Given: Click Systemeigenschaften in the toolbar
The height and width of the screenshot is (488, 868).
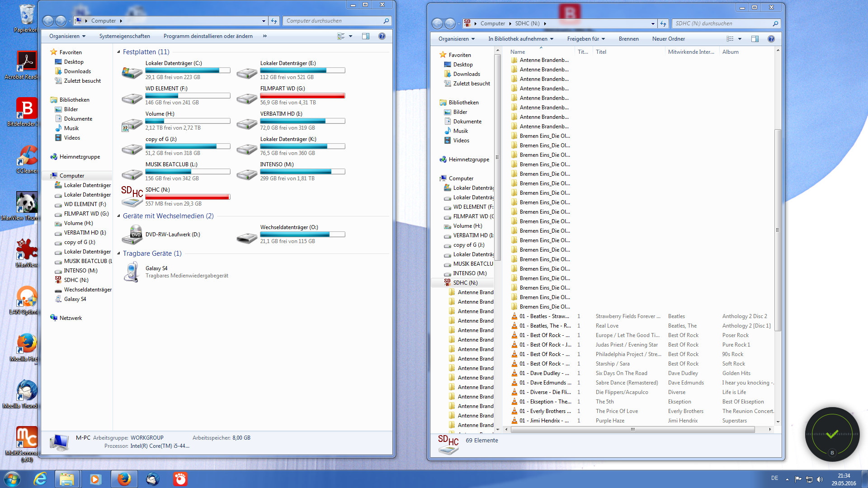Looking at the screenshot, I should coord(125,36).
